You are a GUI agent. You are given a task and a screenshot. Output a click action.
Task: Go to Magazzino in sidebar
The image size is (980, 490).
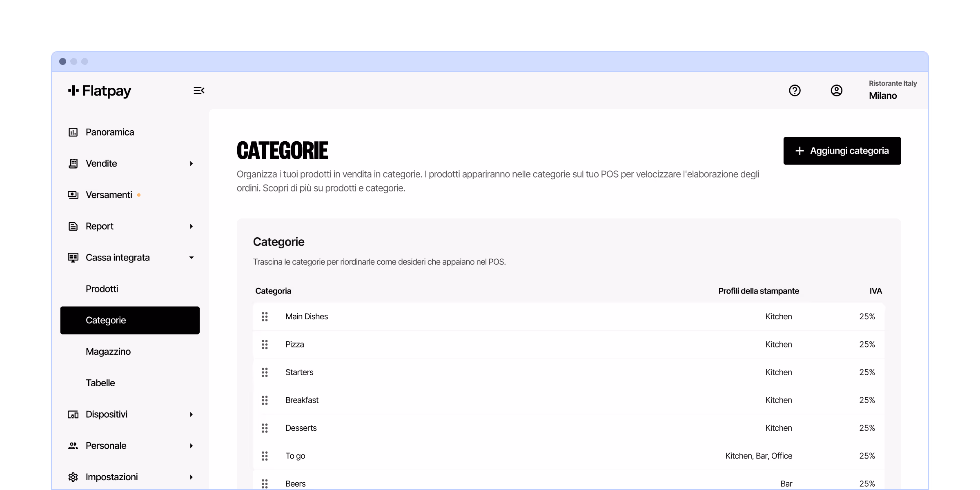(x=108, y=352)
